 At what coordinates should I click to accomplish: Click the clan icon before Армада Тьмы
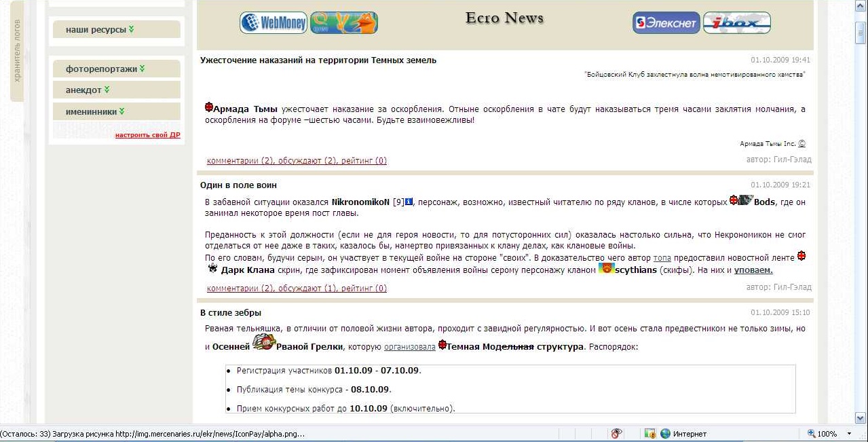[x=209, y=107]
